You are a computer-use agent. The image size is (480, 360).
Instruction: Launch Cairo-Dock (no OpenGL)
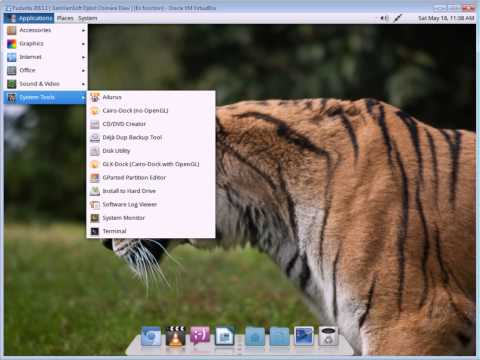(x=151, y=111)
